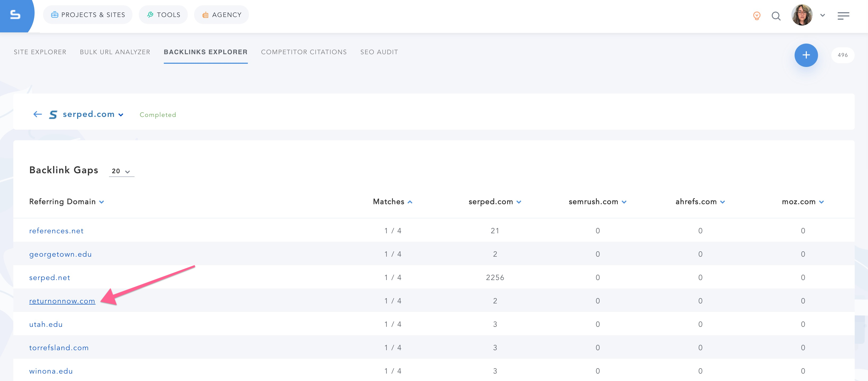The height and width of the screenshot is (381, 868).
Task: Open serped.net link
Action: (x=49, y=278)
